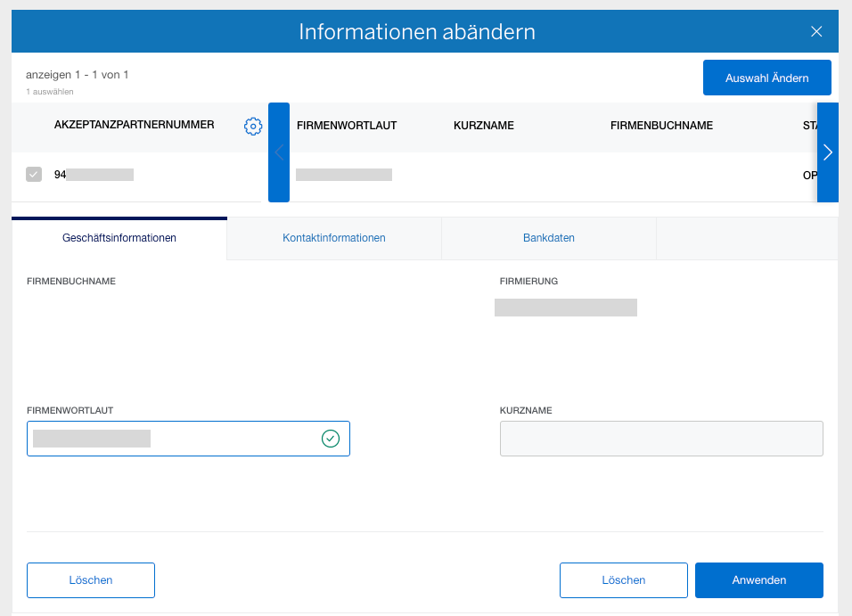Viewport: 852px width, 616px height.
Task: Click the left blue chevron beside the table
Action: coord(279,152)
